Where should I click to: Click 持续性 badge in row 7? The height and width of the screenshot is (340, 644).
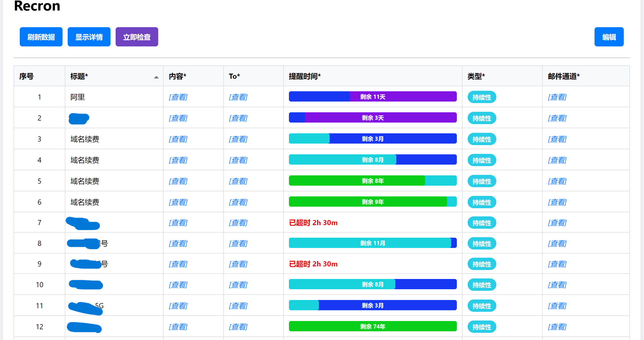pos(482,223)
